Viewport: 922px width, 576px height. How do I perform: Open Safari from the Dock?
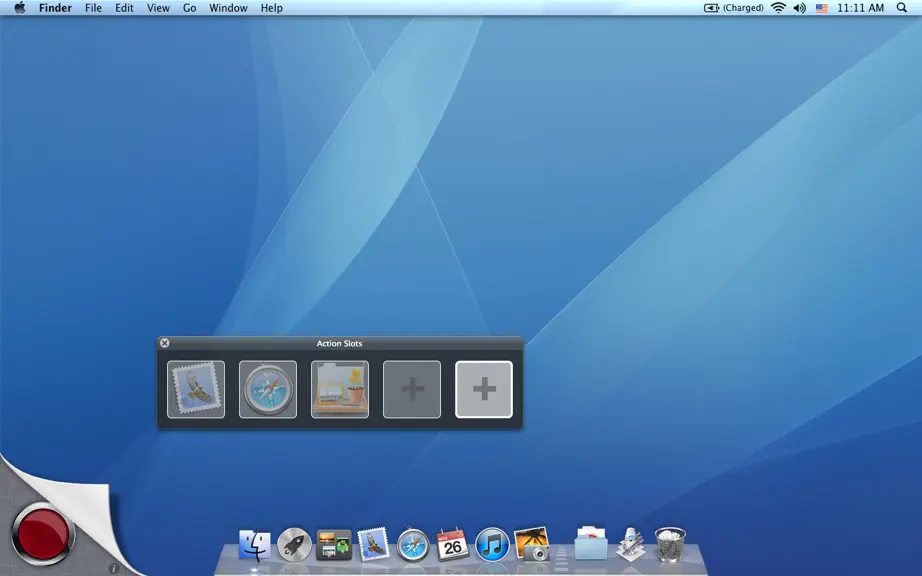(x=413, y=545)
